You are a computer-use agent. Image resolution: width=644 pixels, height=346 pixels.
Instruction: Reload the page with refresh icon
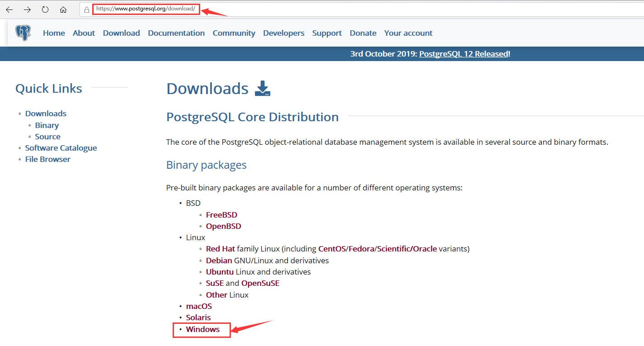pyautogui.click(x=45, y=9)
